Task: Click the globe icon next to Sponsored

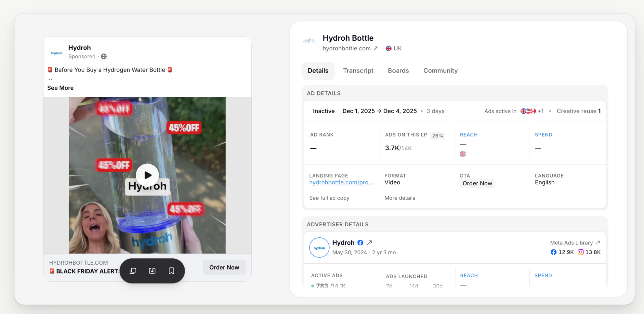Action: (104, 56)
